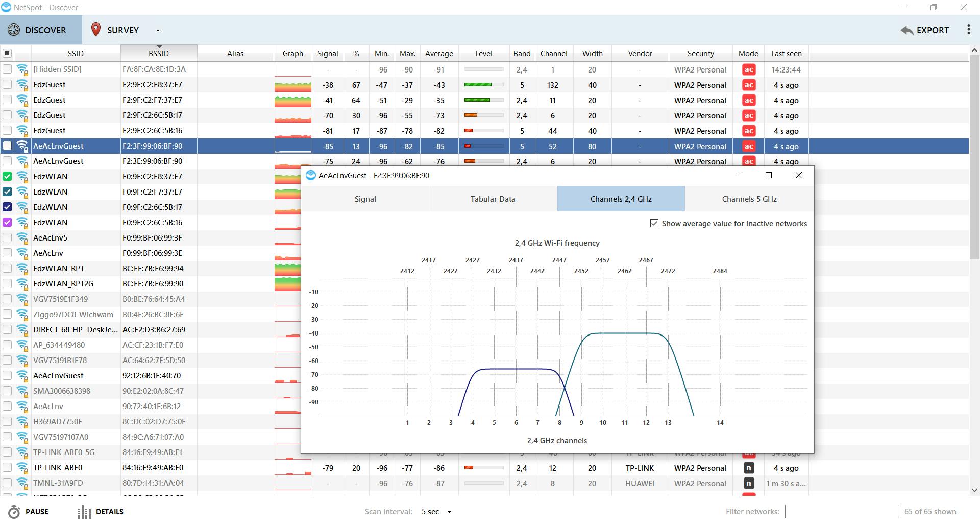
Task: Sort by the Channel column header
Action: click(554, 53)
